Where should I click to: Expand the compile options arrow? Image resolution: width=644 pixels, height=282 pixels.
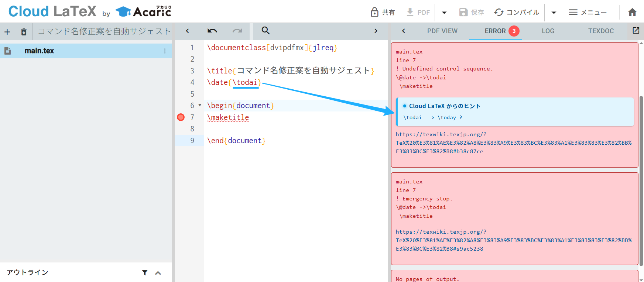554,13
